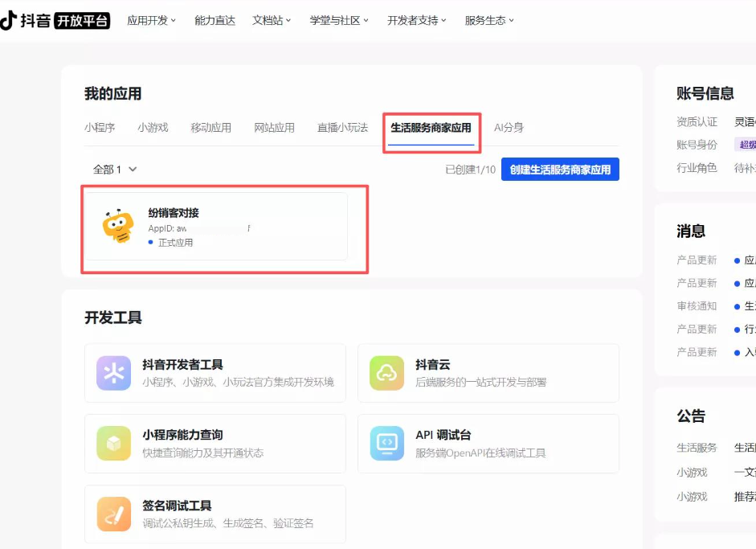
Task: Open the 抖音开发者工具 icon
Action: click(x=114, y=373)
